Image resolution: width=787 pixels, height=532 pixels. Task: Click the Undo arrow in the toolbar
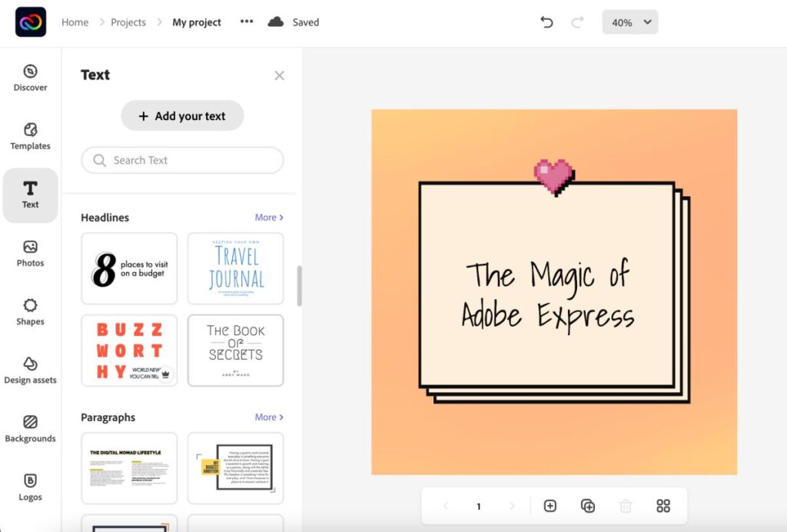(546, 22)
